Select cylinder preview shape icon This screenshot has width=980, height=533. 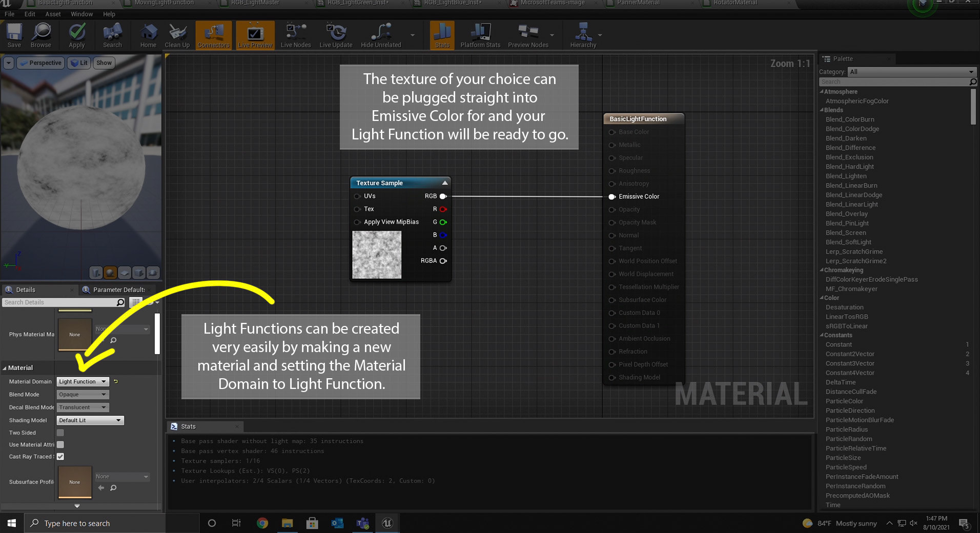(96, 273)
